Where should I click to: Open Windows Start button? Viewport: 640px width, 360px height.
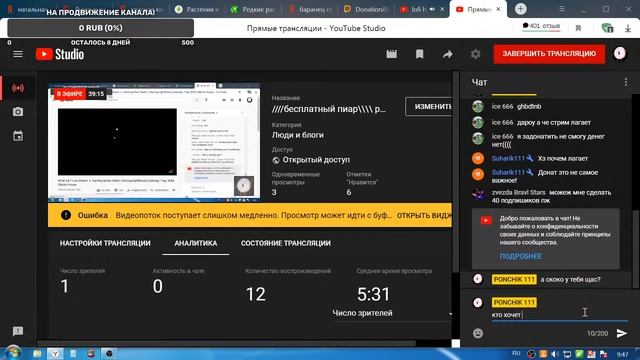click(x=12, y=353)
